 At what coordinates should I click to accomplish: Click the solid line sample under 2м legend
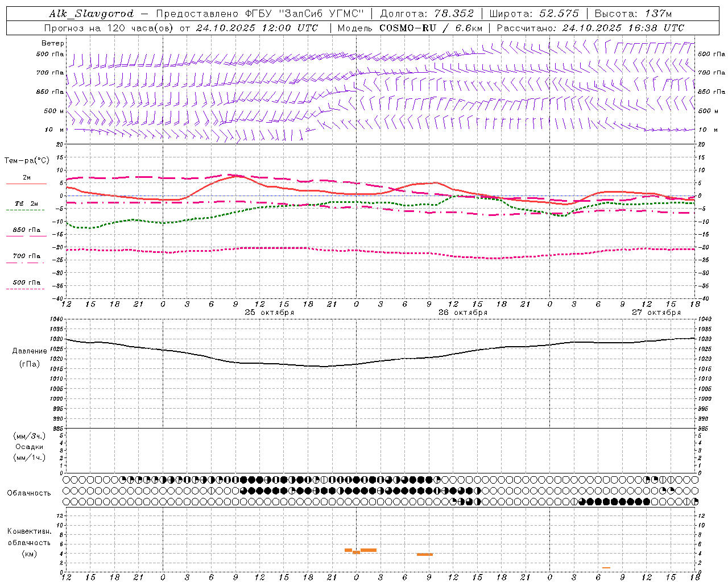(x=26, y=184)
